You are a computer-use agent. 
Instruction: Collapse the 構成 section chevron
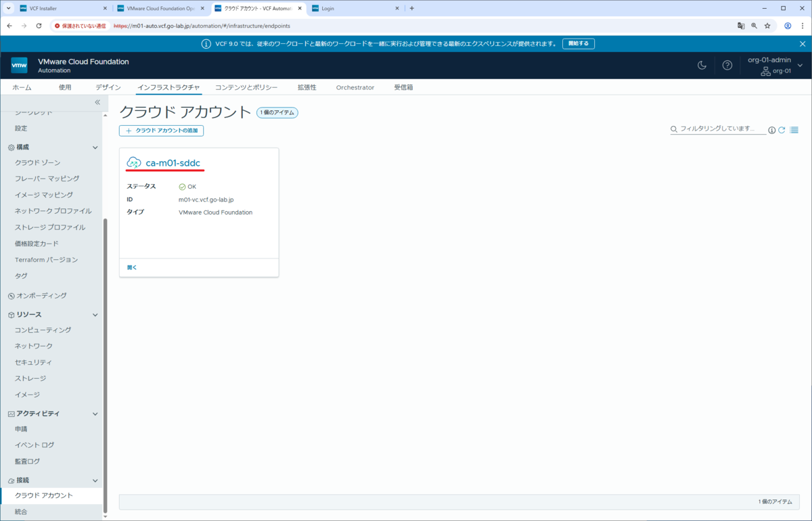tap(95, 147)
